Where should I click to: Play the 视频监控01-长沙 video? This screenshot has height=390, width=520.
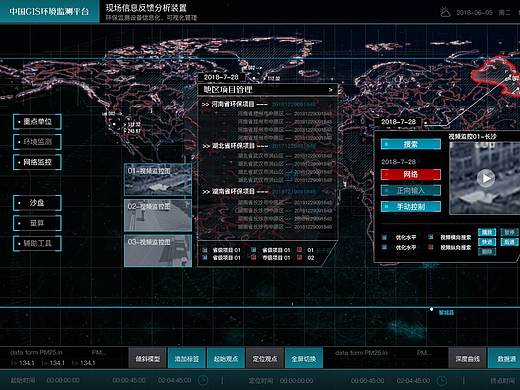[x=486, y=178]
